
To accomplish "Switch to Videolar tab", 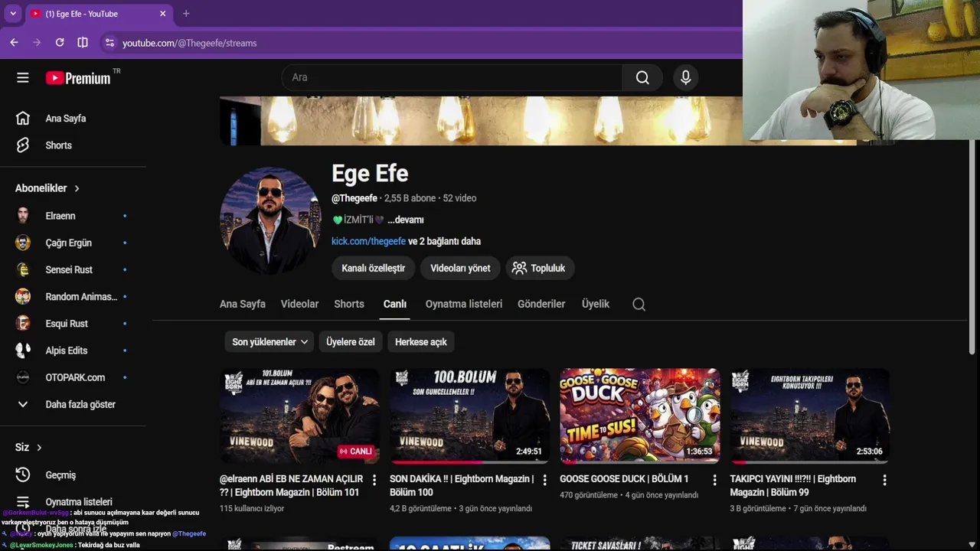I will pyautogui.click(x=299, y=304).
